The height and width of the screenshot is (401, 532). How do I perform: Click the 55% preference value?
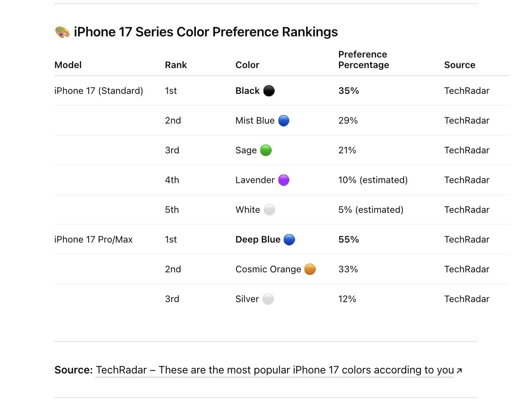pyautogui.click(x=348, y=240)
